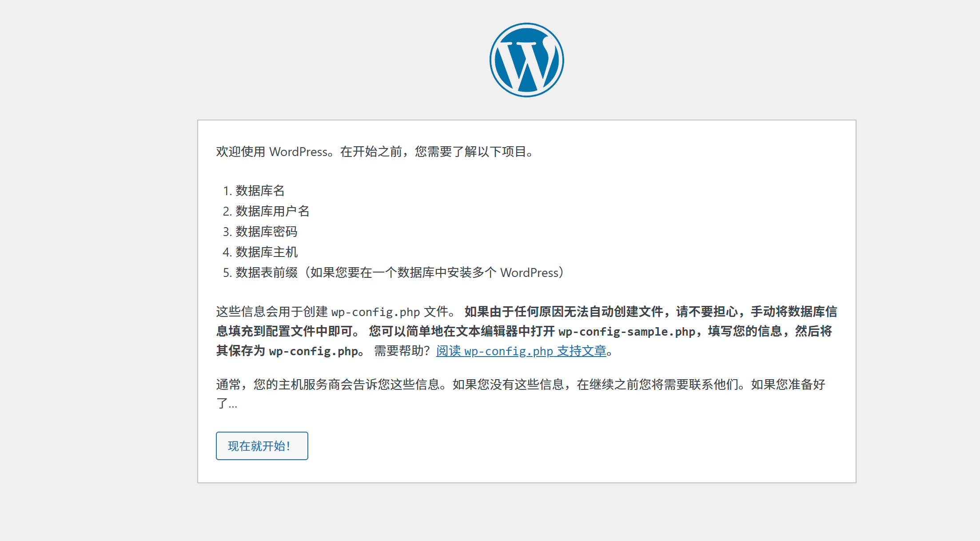
Task: Click the list item 数据库密码
Action: point(266,232)
